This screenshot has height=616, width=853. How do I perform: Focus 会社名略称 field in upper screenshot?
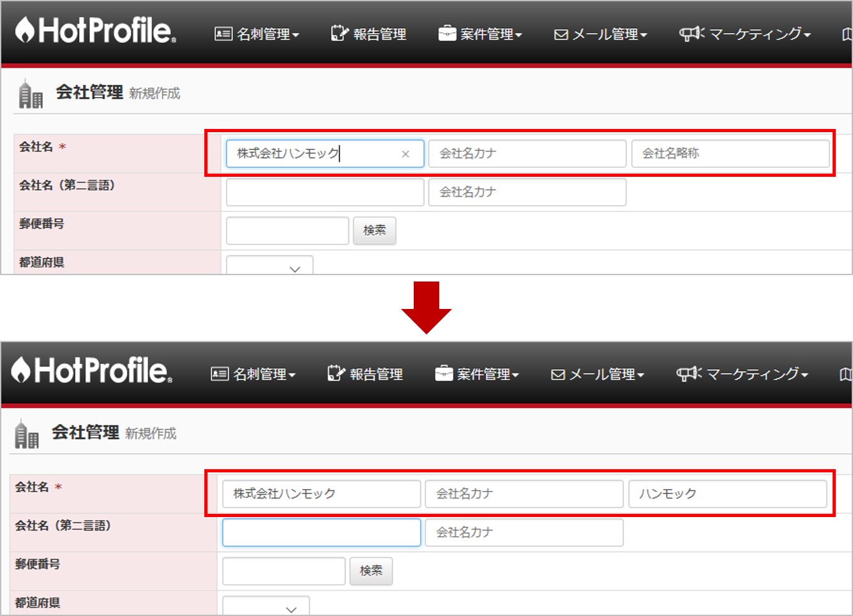click(730, 154)
